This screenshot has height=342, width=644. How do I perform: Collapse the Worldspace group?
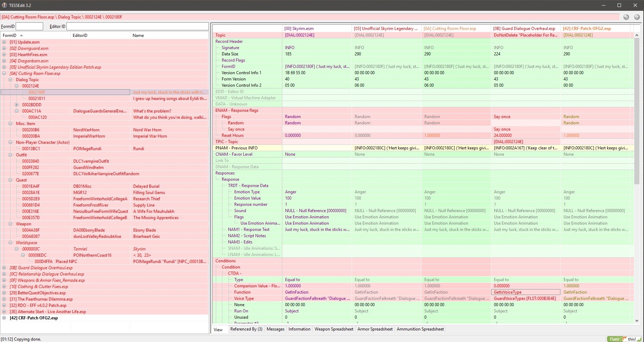(10, 243)
